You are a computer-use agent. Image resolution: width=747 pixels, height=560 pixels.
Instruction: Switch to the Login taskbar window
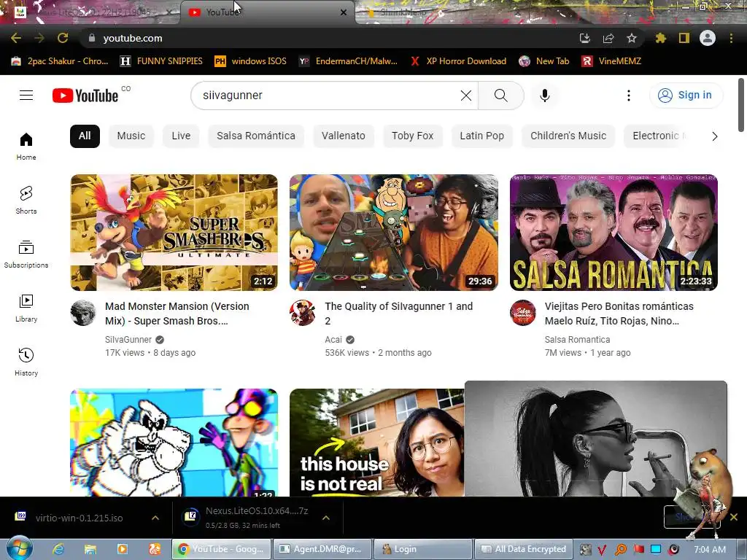pos(422,549)
